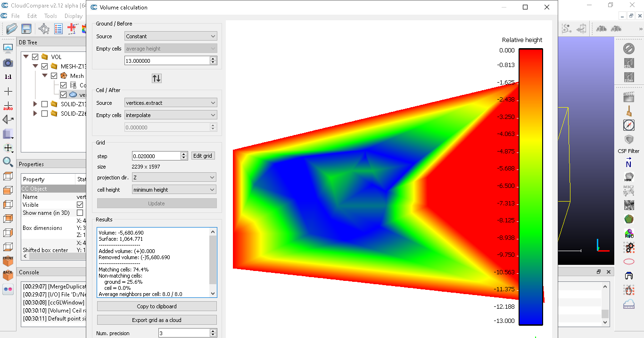
Task: Open the cell height dropdown
Action: click(x=173, y=190)
